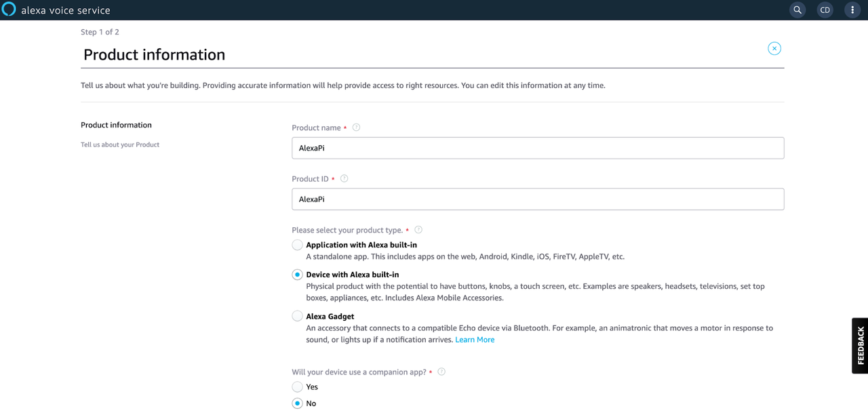This screenshot has width=868, height=415.
Task: Click the product type help icon
Action: [x=418, y=230]
